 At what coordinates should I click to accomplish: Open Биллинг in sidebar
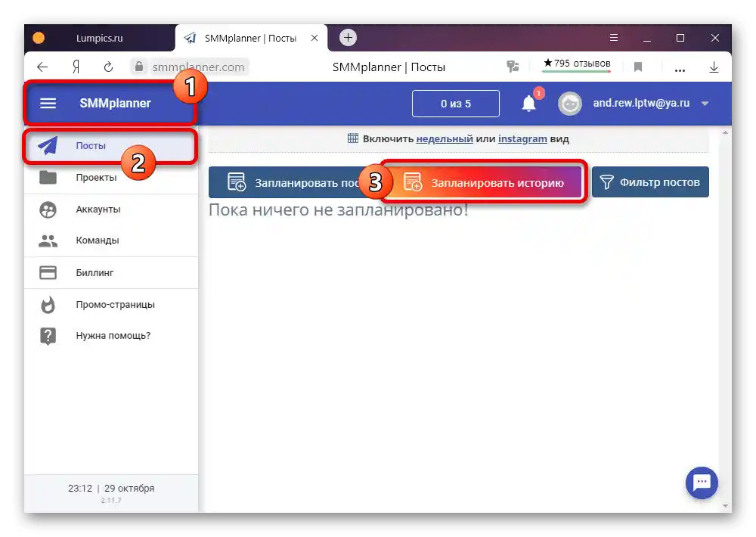point(111,272)
